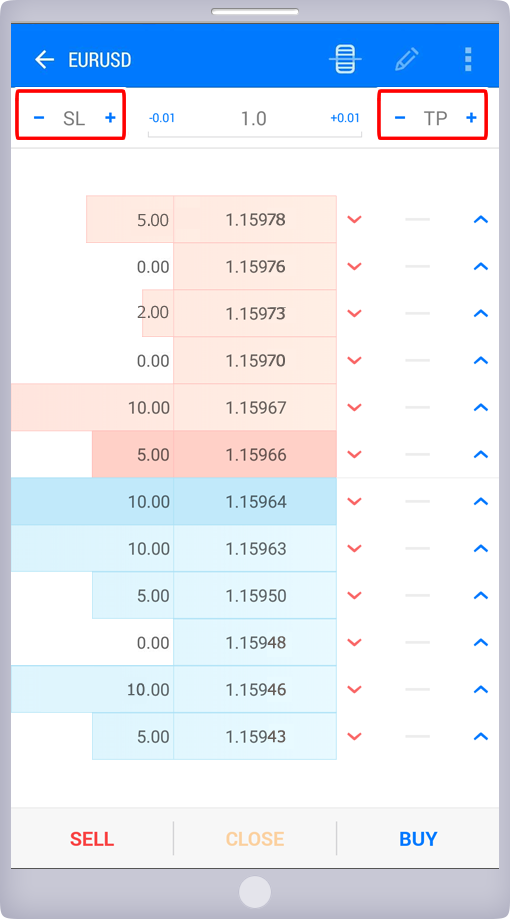Reduce volume using the -0.01 control
Image resolution: width=510 pixels, height=919 pixels.
click(x=162, y=118)
